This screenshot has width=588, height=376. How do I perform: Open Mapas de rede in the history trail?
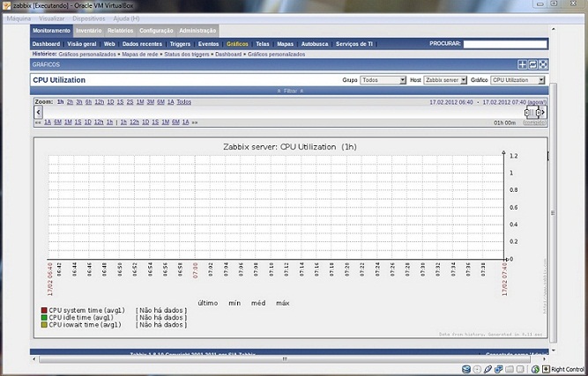tap(141, 55)
